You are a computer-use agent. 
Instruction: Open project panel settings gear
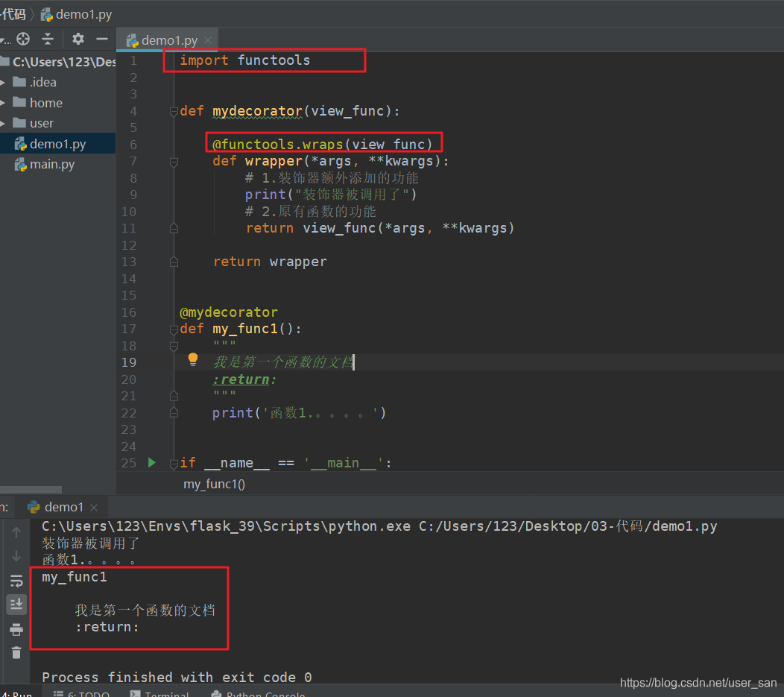78,39
